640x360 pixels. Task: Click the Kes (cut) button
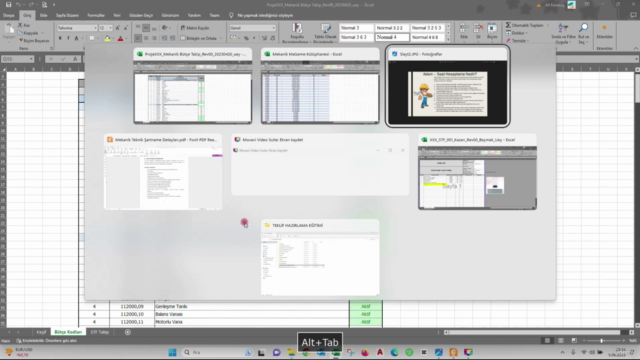pyautogui.click(x=24, y=25)
